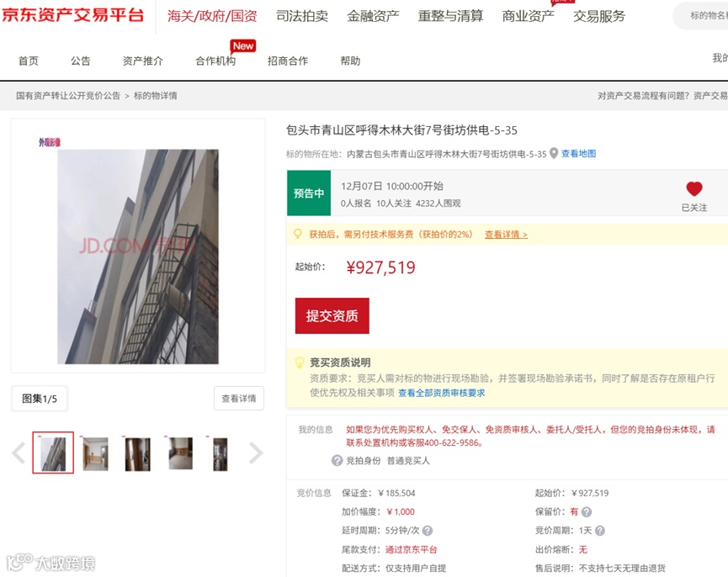The width and height of the screenshot is (728, 577).
Task: Click the red heart 已关注 icon
Action: point(694,188)
